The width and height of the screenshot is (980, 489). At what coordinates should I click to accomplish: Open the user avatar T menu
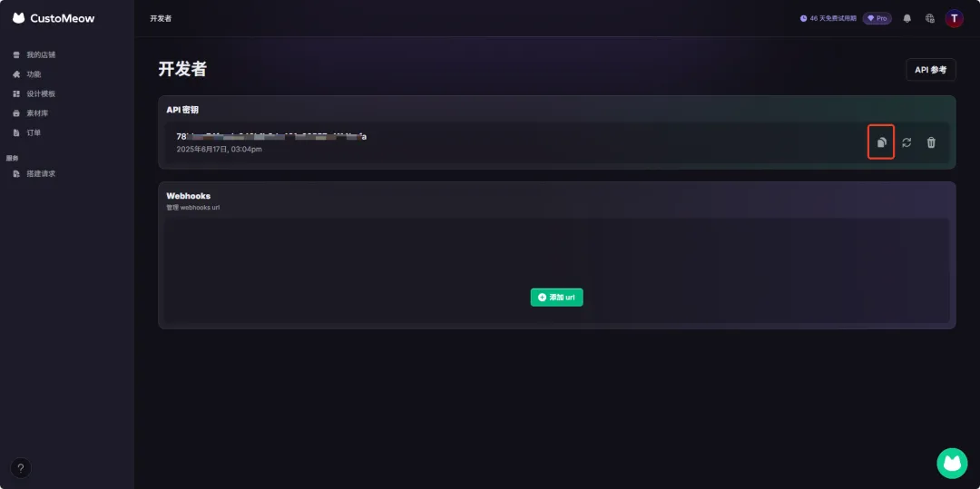click(954, 18)
